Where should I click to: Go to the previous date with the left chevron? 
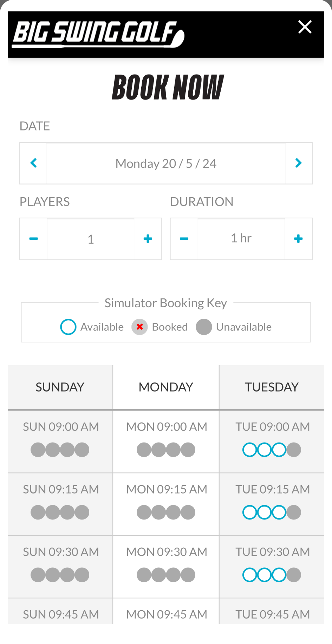33,163
